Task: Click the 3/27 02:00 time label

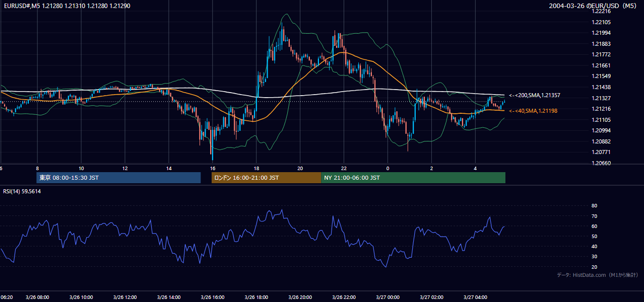Action: tap(432, 297)
